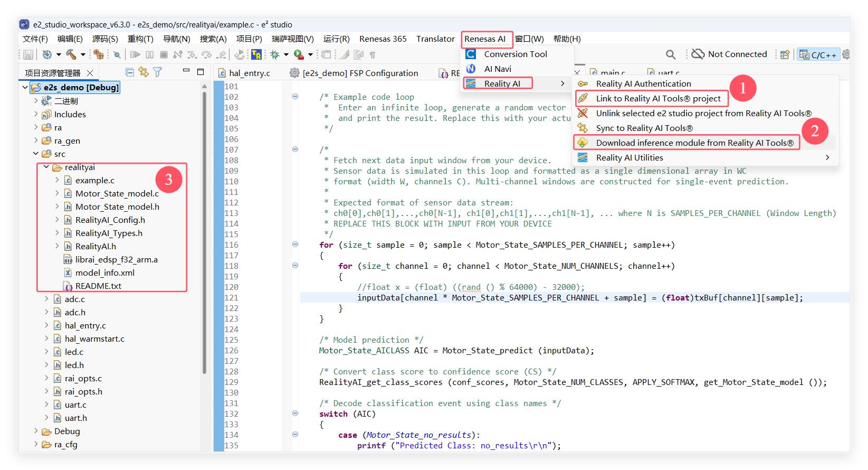
Task: Click the blue TR Translator toolbar icon
Action: (256, 54)
